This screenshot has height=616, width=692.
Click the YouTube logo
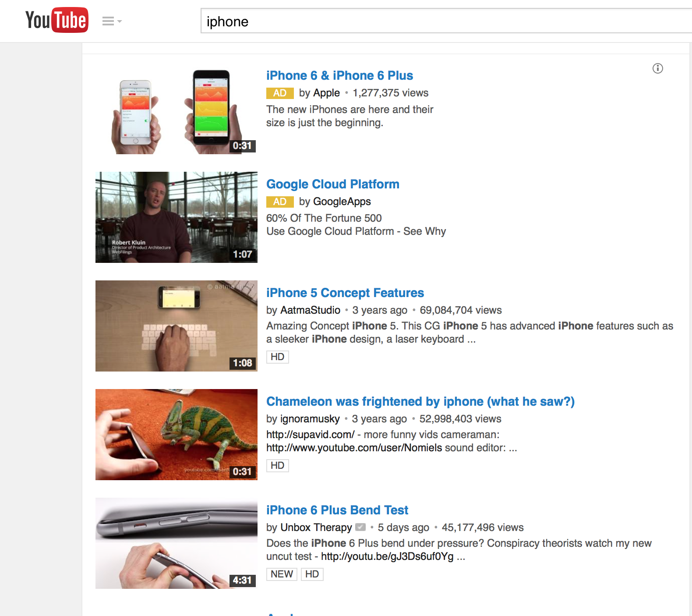(x=57, y=20)
